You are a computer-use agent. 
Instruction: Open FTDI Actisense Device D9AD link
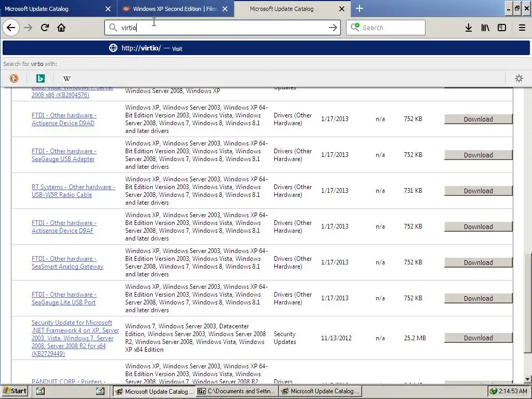64,119
